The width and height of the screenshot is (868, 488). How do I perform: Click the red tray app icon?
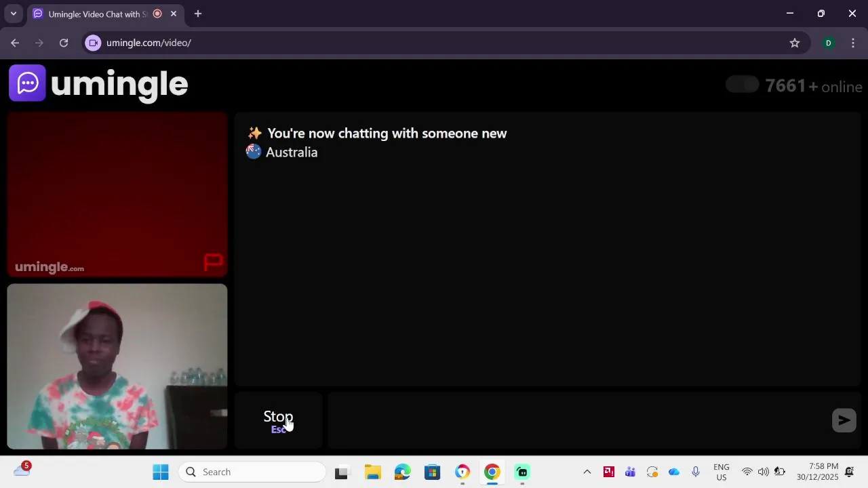point(609,472)
